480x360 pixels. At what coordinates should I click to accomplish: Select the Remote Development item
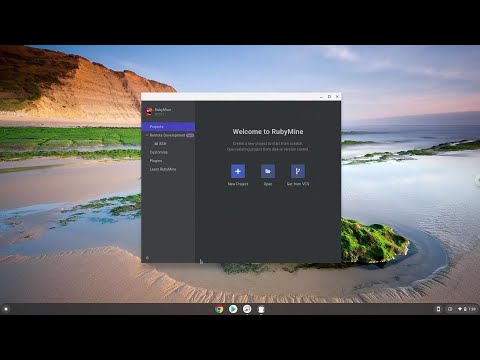tap(168, 135)
